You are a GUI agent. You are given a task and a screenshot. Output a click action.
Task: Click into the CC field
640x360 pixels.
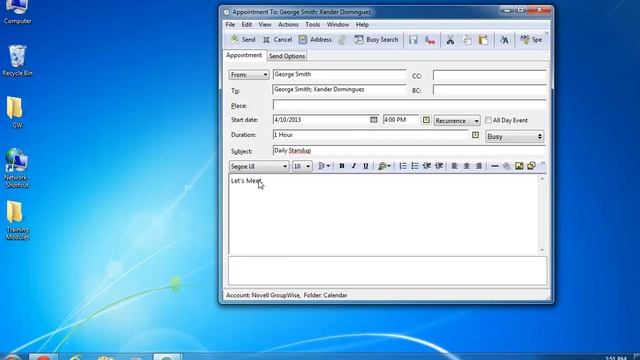(x=489, y=76)
